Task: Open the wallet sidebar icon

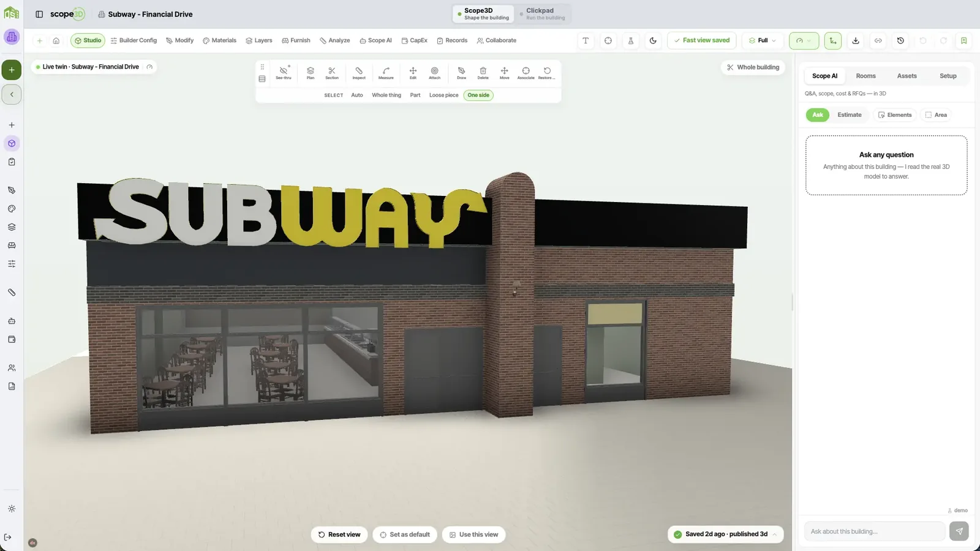Action: pyautogui.click(x=12, y=339)
